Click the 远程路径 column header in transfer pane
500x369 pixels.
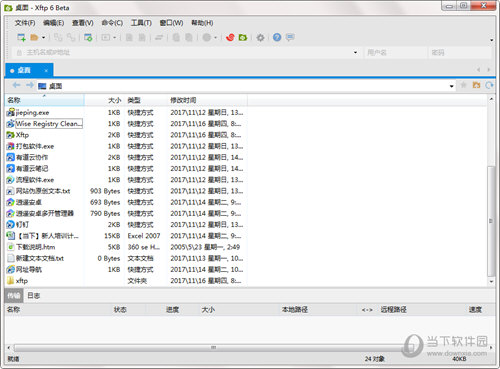393,310
